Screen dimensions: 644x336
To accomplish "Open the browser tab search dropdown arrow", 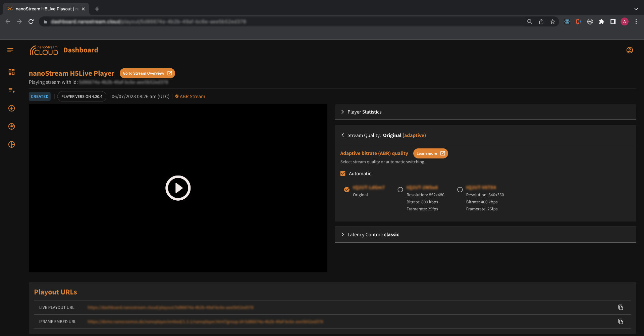I will pos(636,9).
